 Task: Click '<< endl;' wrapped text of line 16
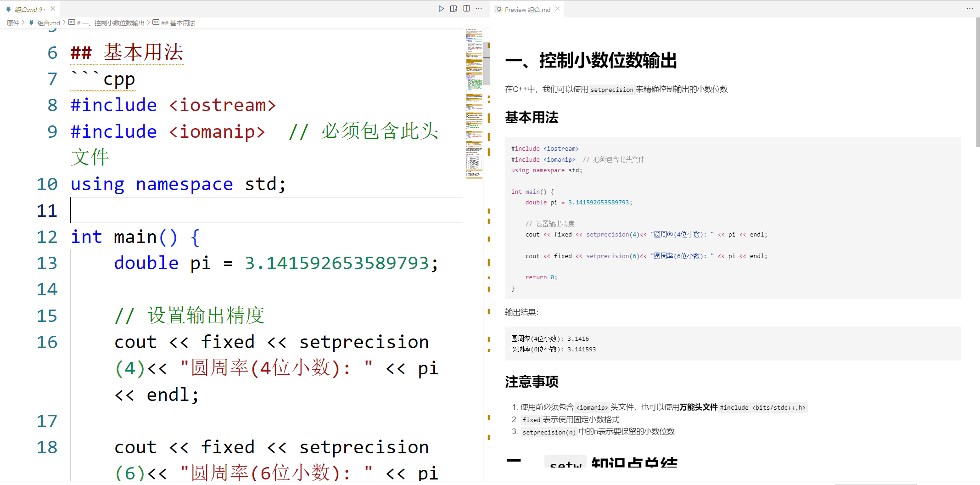click(157, 395)
